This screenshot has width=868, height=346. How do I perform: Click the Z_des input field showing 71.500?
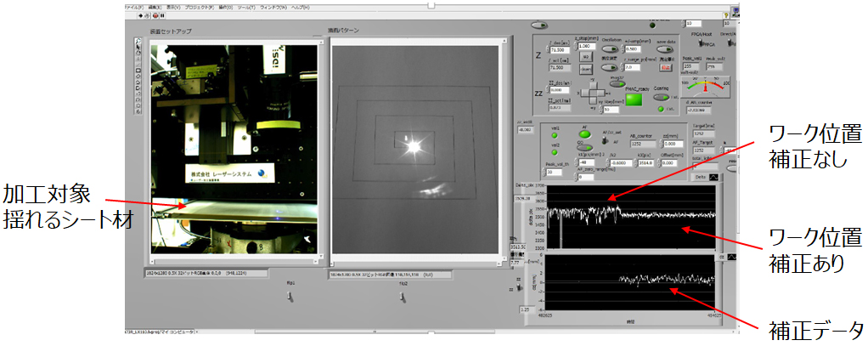pyautogui.click(x=558, y=49)
